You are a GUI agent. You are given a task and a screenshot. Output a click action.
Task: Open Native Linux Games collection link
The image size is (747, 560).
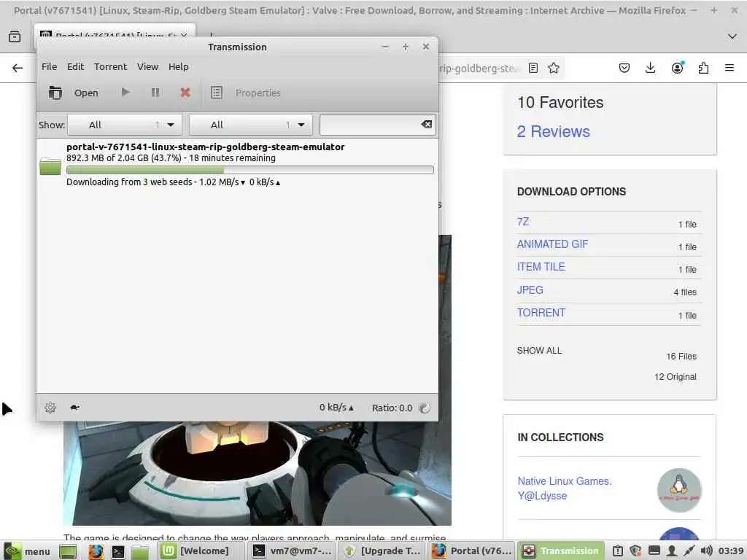tap(565, 488)
